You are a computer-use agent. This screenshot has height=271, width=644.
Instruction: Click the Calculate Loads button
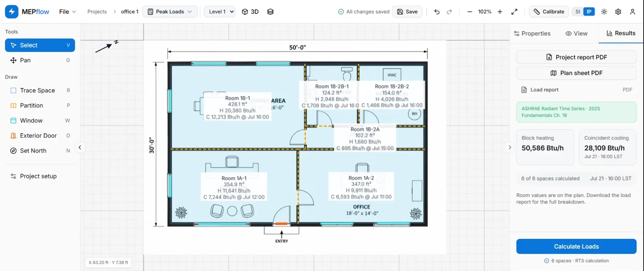click(576, 246)
